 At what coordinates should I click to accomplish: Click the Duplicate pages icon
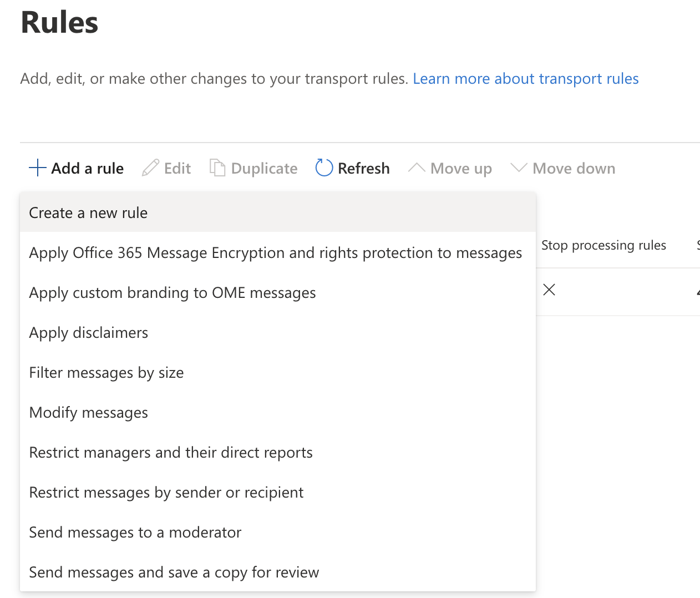point(217,168)
